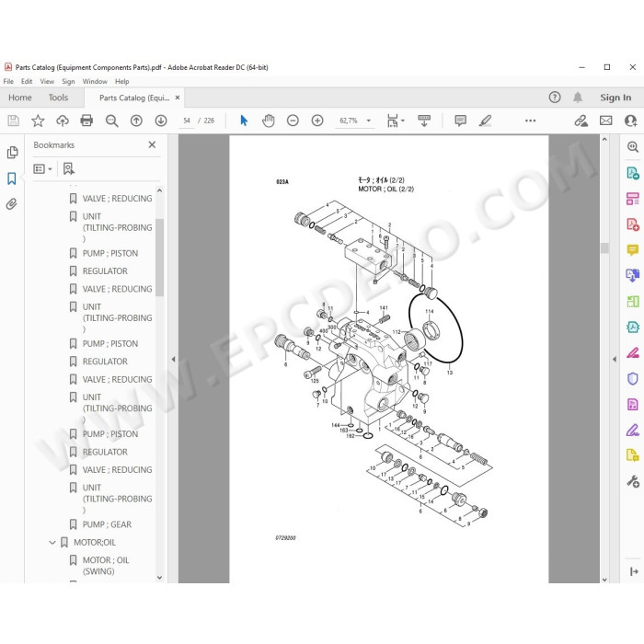Open the Window menu
This screenshot has height=644, width=644.
point(95,81)
